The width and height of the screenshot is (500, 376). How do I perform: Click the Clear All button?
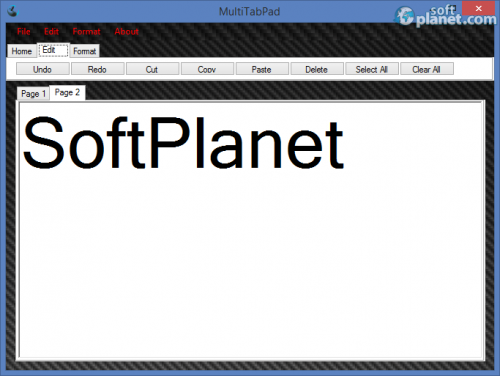point(427,69)
